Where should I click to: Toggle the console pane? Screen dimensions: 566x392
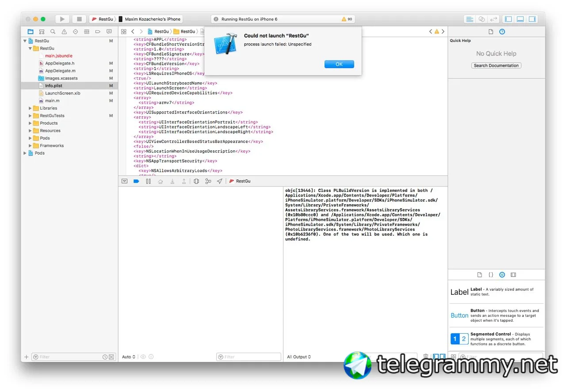tap(443, 357)
